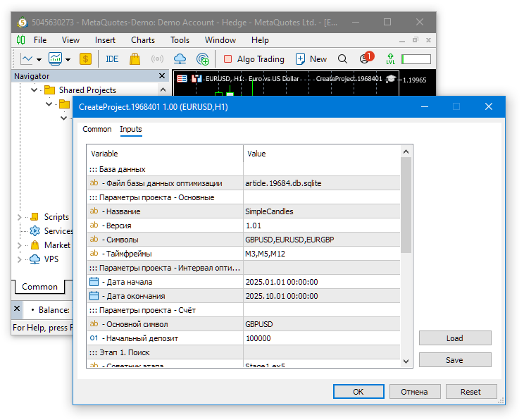The height and width of the screenshot is (420, 524).
Task: Click the search magnifier toolbar icon
Action: (343, 59)
